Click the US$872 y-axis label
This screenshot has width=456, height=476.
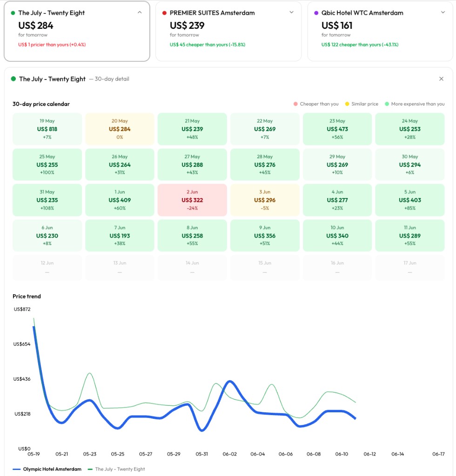[x=22, y=309]
